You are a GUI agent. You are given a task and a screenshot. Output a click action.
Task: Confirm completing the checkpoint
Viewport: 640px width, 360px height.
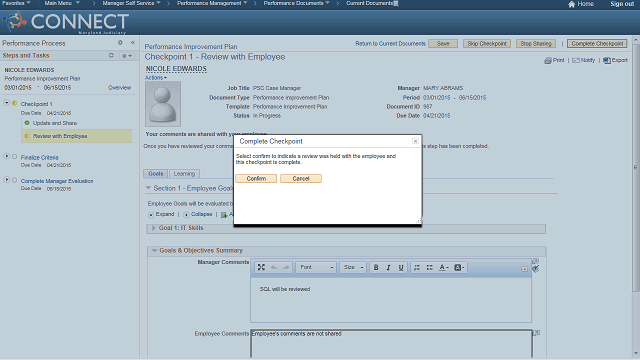256,178
